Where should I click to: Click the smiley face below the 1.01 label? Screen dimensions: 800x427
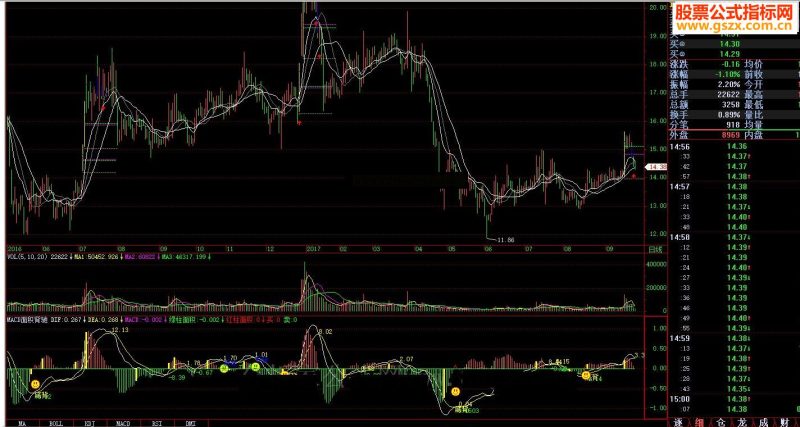point(256,367)
